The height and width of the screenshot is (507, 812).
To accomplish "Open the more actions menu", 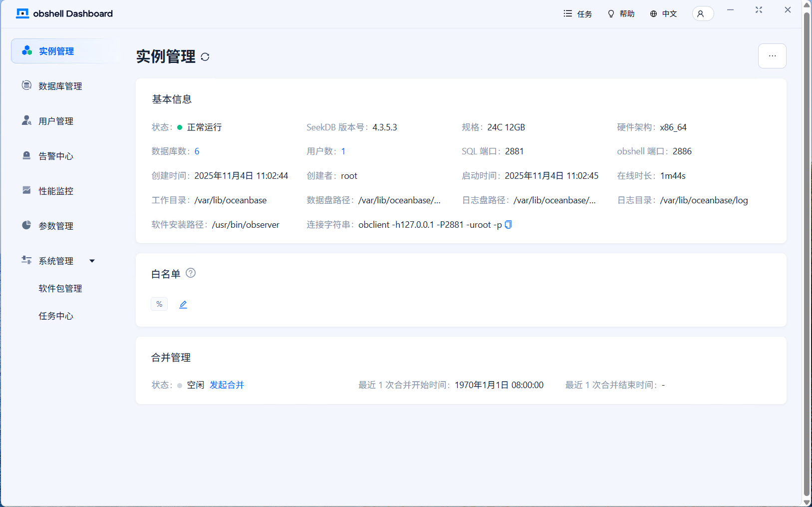I will (x=772, y=56).
